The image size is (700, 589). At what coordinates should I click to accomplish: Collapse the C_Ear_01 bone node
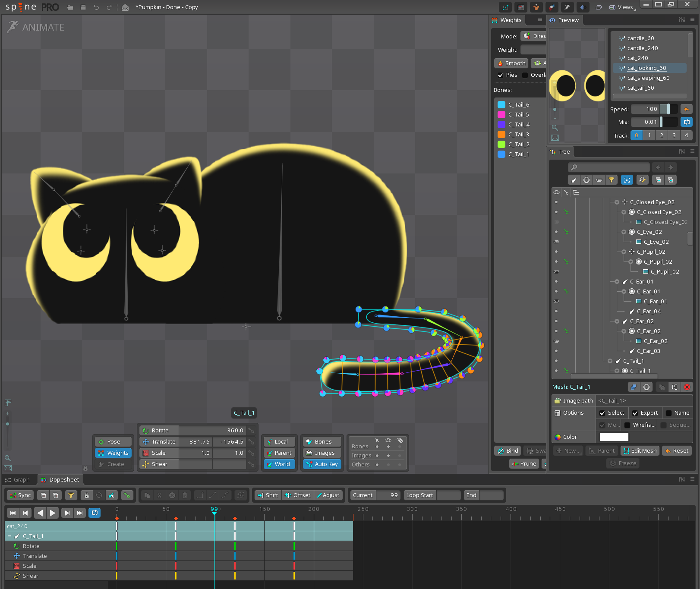[x=617, y=281]
